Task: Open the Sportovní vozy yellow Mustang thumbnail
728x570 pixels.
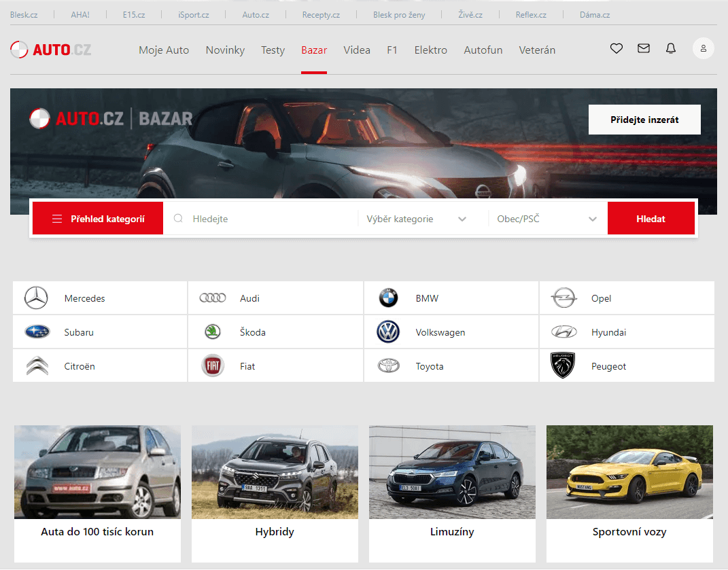Action: pos(629,472)
